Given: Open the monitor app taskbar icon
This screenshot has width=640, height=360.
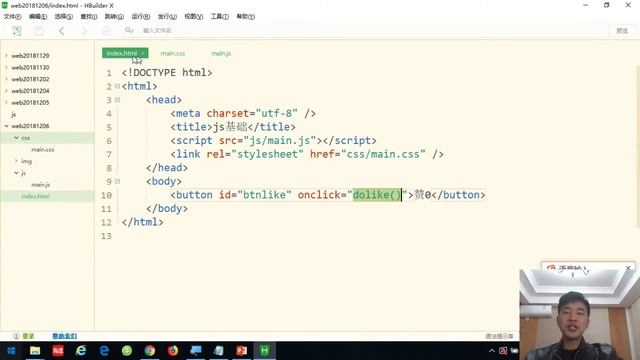Looking at the screenshot, I should 196,351.
